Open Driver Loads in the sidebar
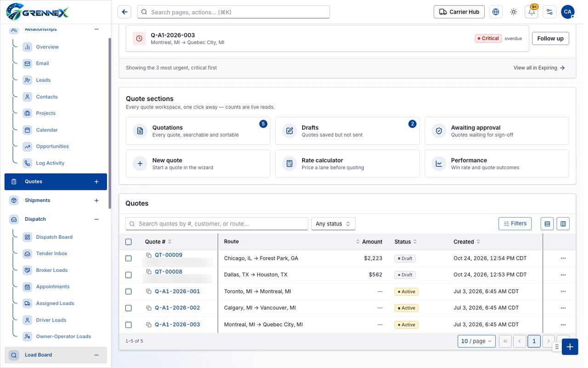Image resolution: width=588 pixels, height=368 pixels. pyautogui.click(x=51, y=320)
